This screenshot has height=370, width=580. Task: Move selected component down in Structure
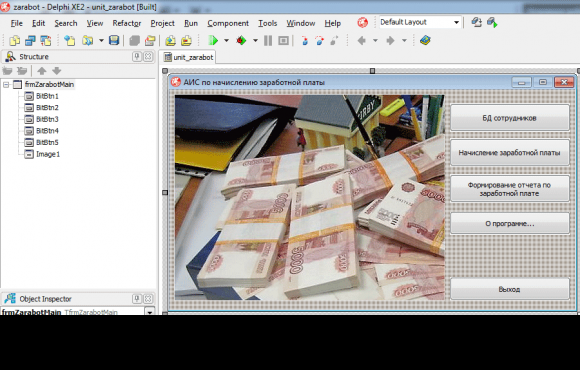[56, 71]
